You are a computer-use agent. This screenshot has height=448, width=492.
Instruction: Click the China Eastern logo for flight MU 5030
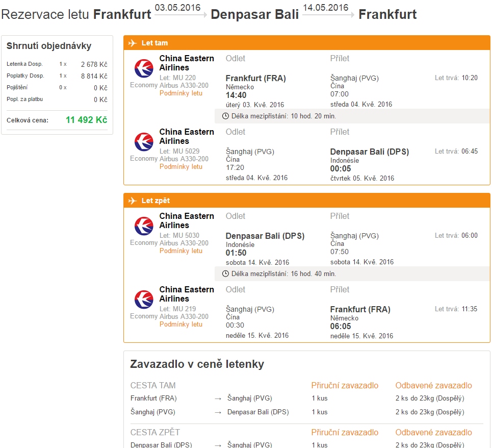pyautogui.click(x=144, y=226)
